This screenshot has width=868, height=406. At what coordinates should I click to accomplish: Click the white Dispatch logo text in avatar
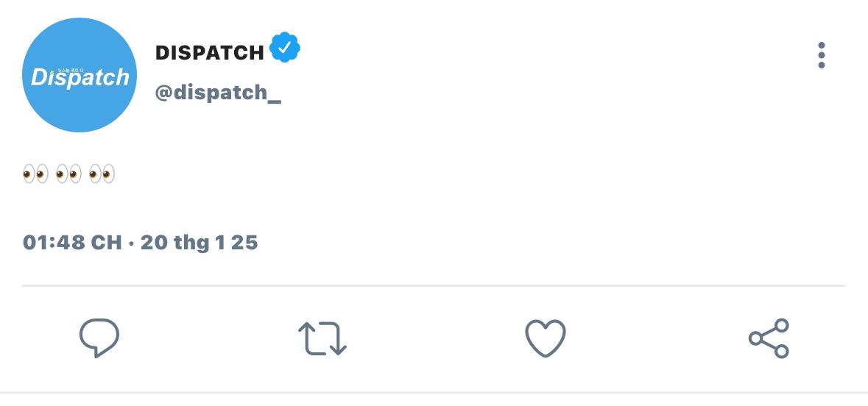[80, 77]
